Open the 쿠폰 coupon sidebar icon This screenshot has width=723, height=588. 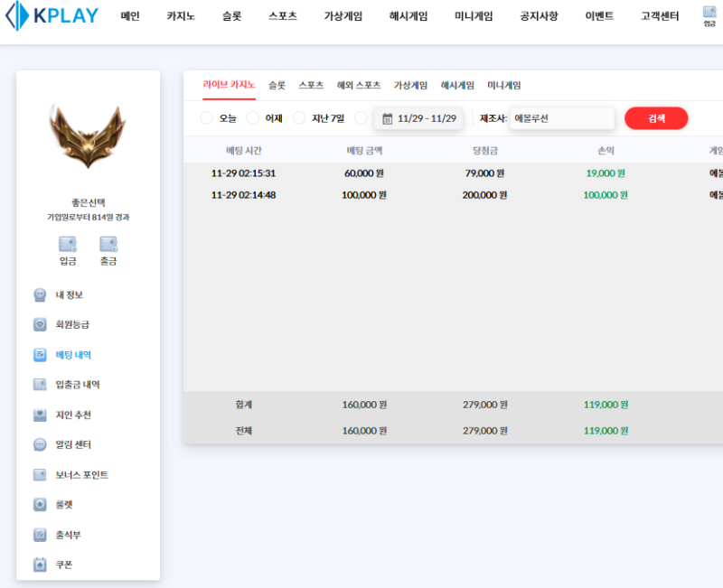(38, 564)
